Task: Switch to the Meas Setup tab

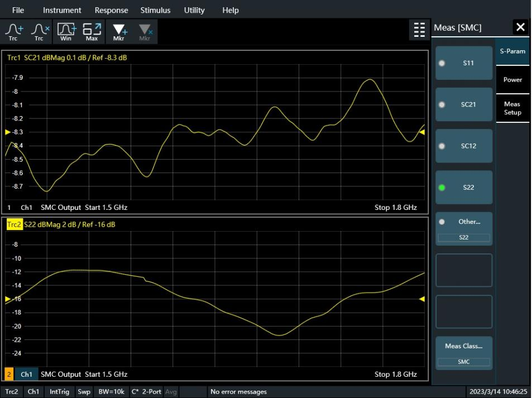Action: 512,108
